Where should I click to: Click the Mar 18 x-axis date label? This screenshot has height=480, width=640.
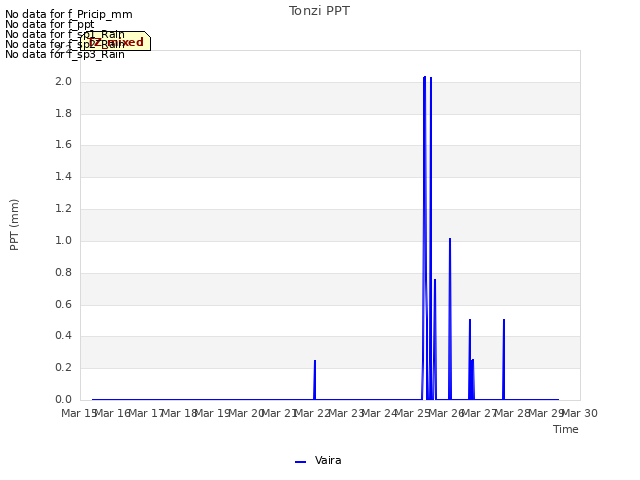tap(179, 413)
